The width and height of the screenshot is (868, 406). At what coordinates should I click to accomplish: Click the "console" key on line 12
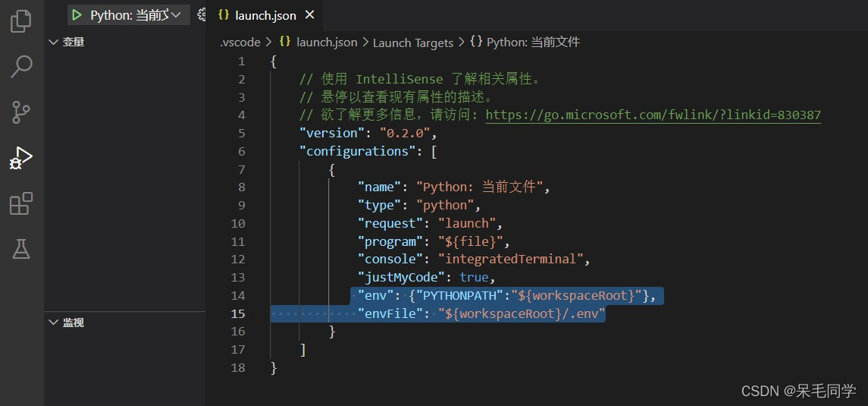coord(391,260)
